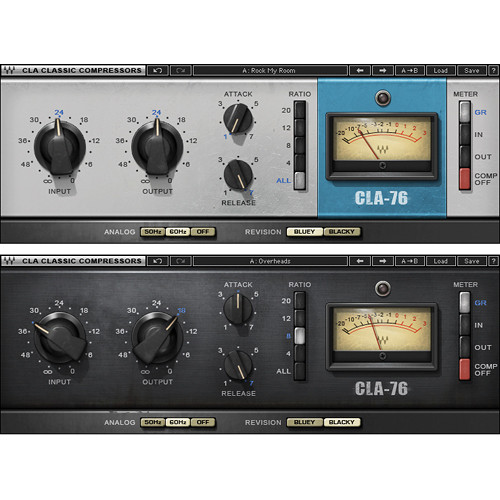Undo in the Bluey CLA-76 toolbar
Viewport: 500px width, 500px height.
click(158, 71)
